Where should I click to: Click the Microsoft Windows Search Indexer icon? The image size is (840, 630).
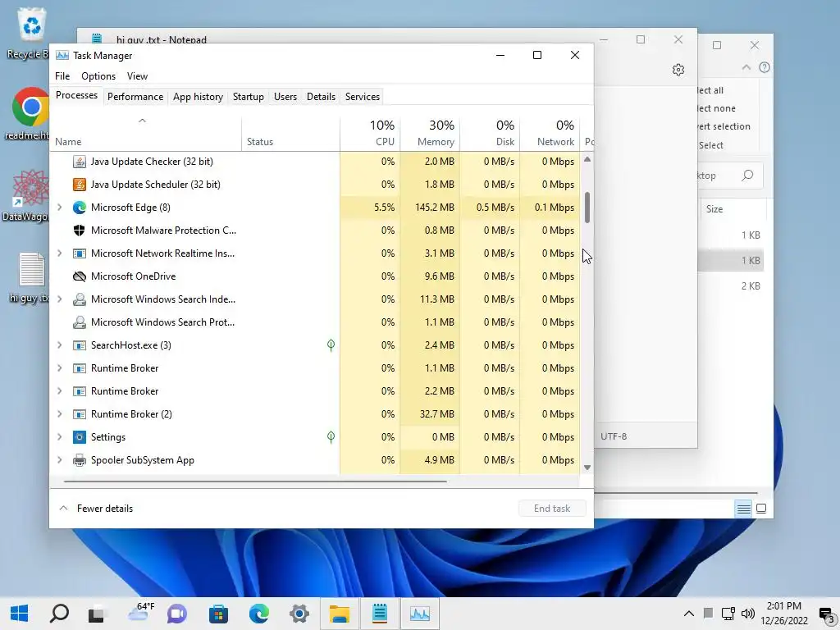click(80, 299)
